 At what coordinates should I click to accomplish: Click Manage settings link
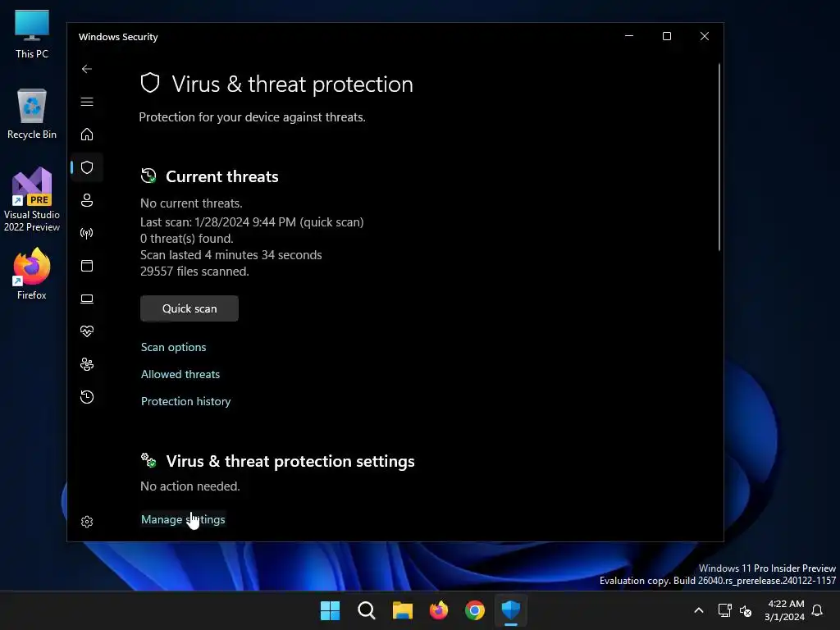point(183,519)
